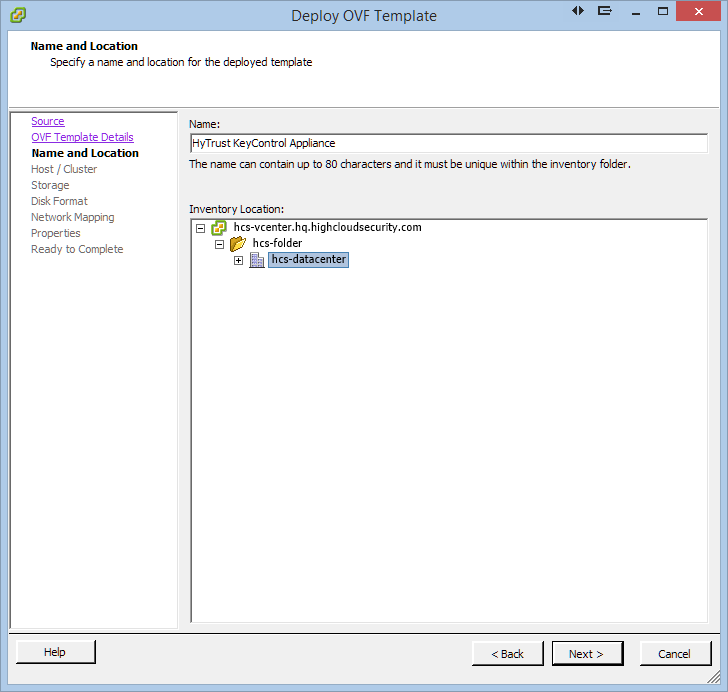Select hcs-folder in the inventory tree
The height and width of the screenshot is (692, 728).
277,243
